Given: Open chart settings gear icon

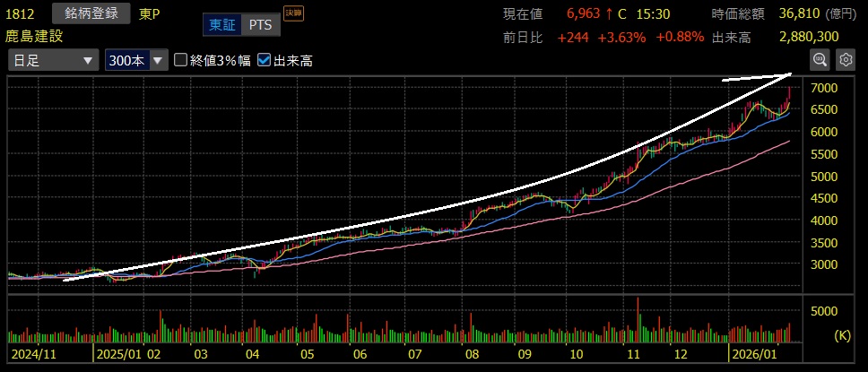Looking at the screenshot, I should point(845,60).
